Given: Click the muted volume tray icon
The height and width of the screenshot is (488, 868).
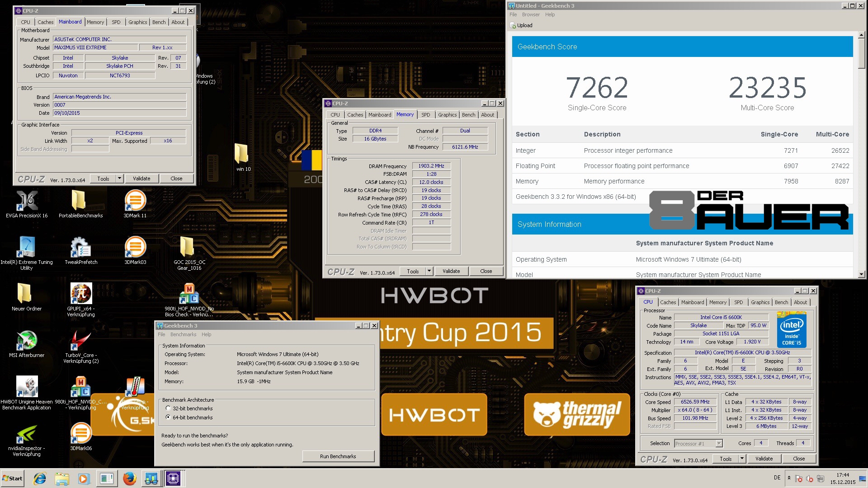Looking at the screenshot, I should click(x=810, y=479).
